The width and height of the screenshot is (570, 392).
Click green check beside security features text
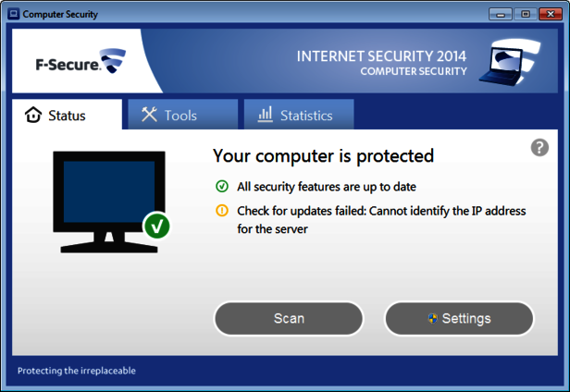tap(222, 187)
